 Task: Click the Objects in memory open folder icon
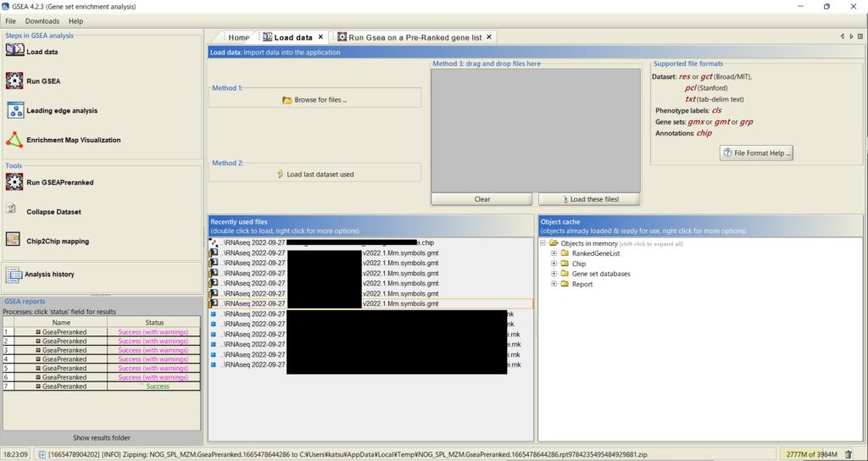[554, 243]
